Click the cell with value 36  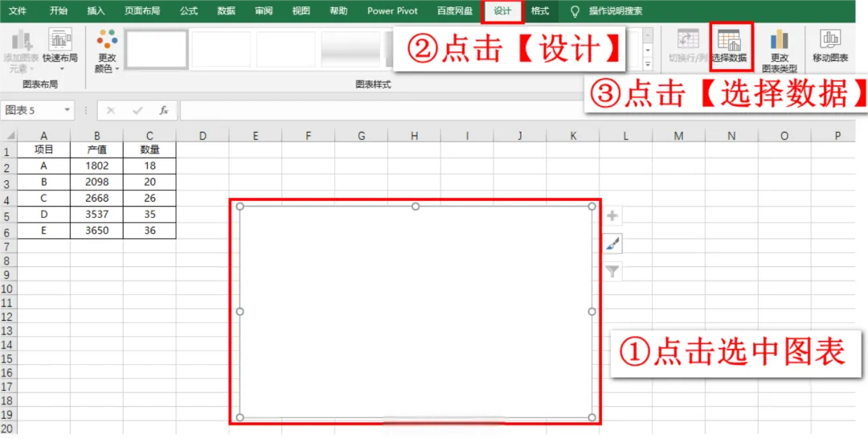[149, 231]
